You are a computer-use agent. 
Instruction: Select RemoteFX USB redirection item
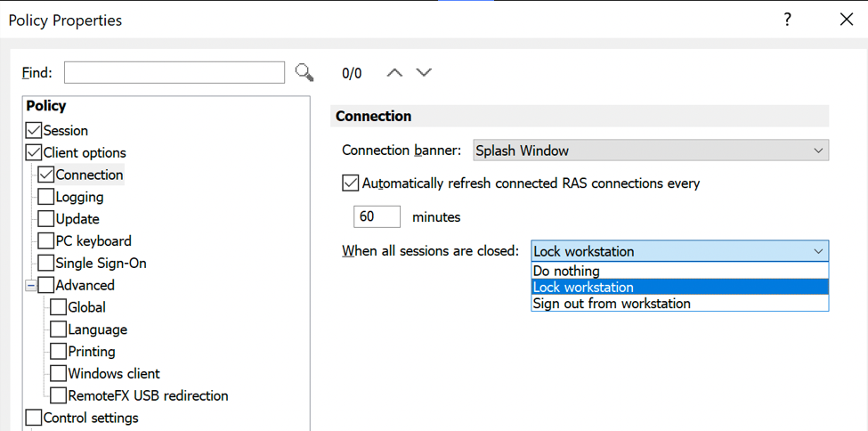[148, 395]
